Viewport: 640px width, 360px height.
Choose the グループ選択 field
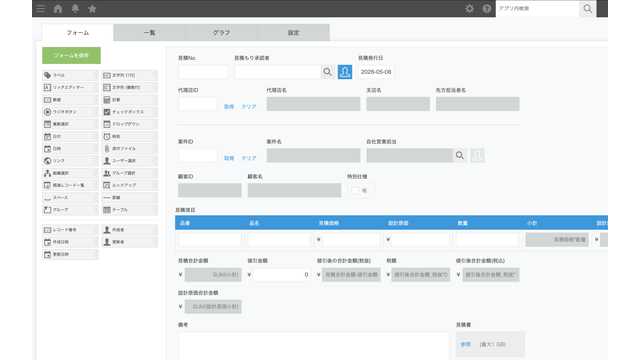[x=129, y=173]
